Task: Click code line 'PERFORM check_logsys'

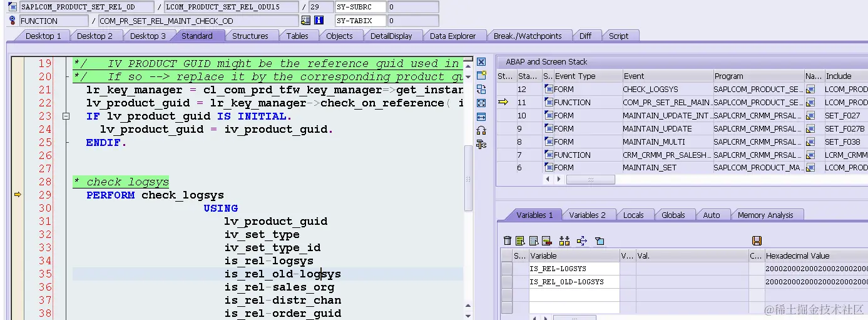Action: coord(155,195)
